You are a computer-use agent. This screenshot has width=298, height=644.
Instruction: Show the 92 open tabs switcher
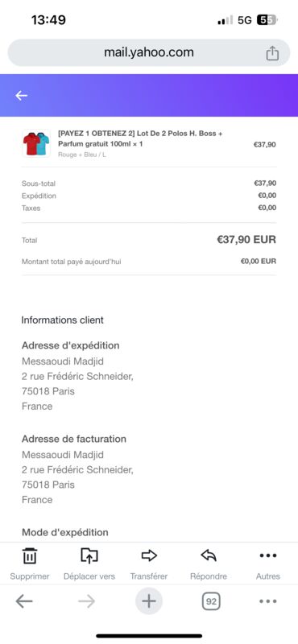coord(211,601)
